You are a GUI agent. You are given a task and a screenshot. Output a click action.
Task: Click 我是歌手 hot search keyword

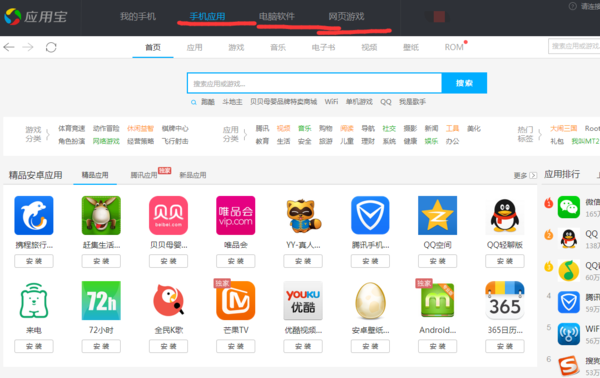point(412,102)
